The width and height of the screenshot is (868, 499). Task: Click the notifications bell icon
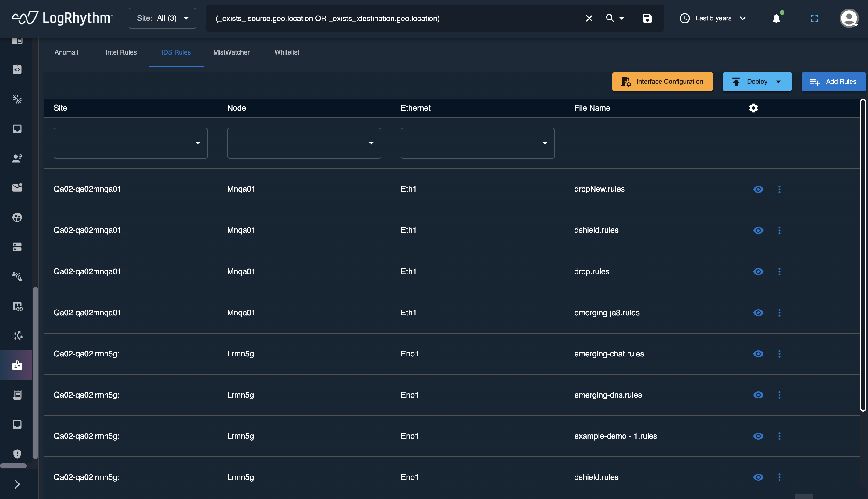(776, 19)
